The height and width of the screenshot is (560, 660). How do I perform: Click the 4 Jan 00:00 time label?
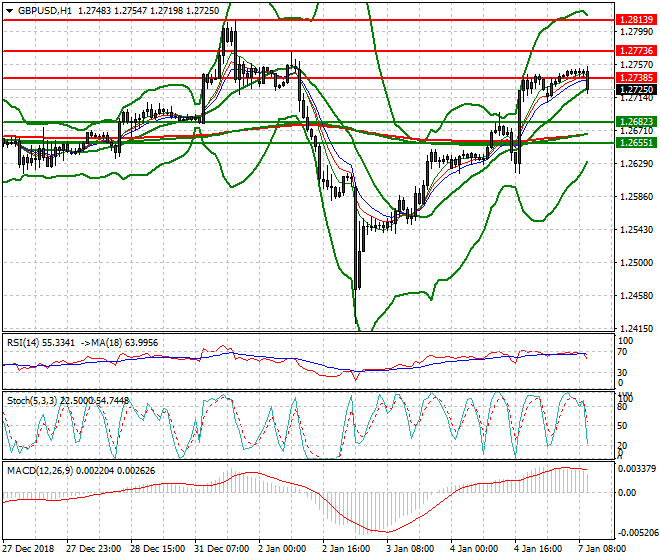[x=474, y=549]
